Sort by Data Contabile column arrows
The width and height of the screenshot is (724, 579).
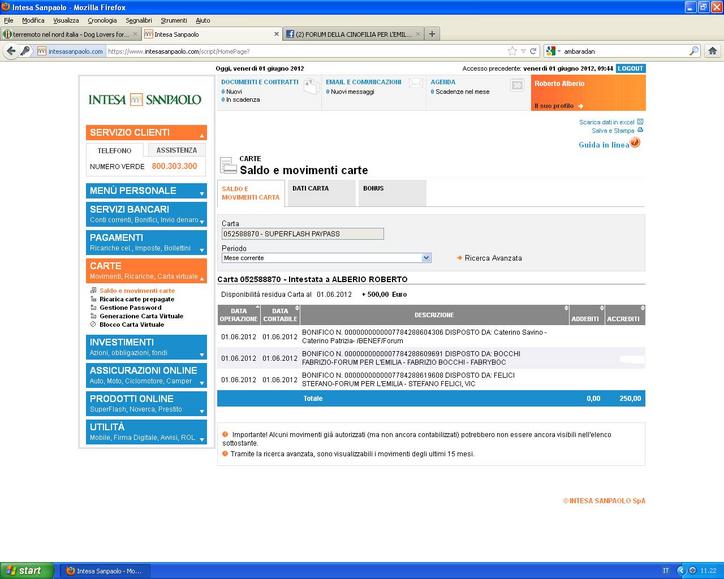point(296,308)
